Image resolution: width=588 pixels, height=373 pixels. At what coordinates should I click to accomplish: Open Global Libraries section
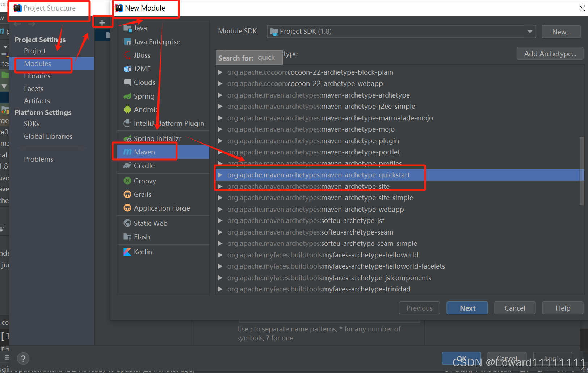[48, 136]
